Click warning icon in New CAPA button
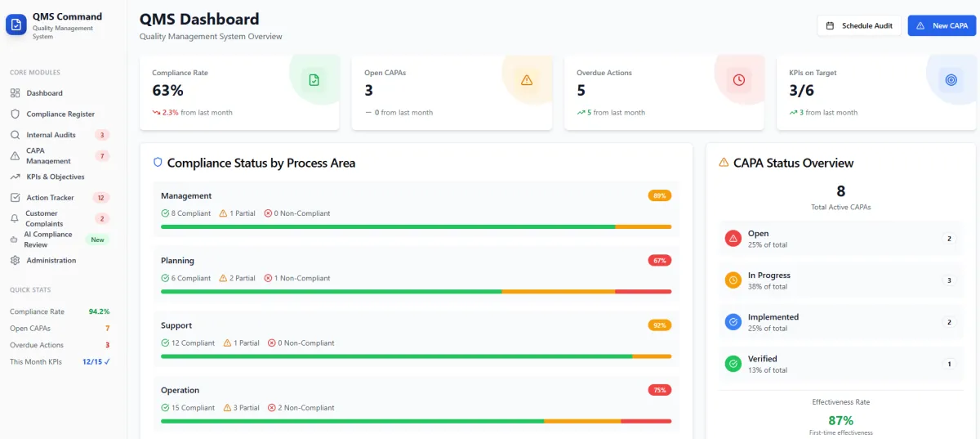Viewport: 980px width, 439px height. pos(920,26)
